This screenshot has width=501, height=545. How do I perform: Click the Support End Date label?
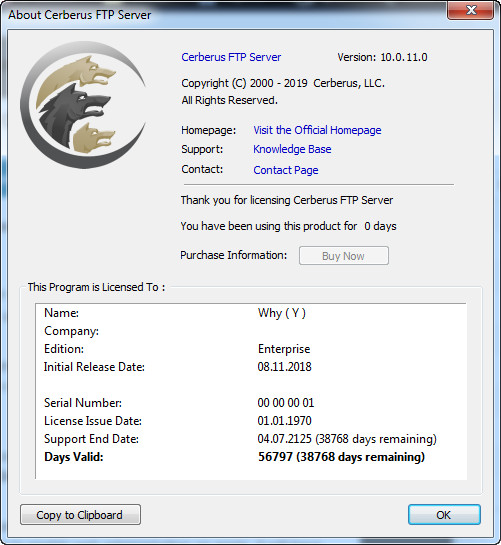point(91,439)
